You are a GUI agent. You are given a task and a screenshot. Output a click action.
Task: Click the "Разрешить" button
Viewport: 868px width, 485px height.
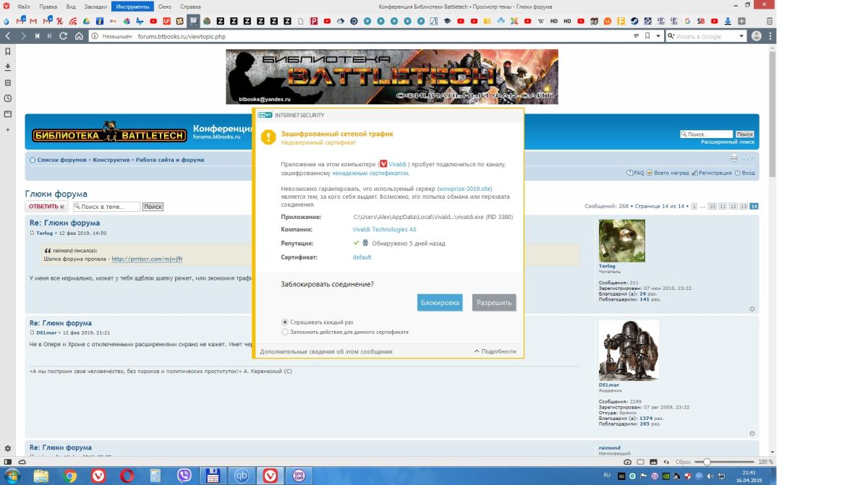494,303
